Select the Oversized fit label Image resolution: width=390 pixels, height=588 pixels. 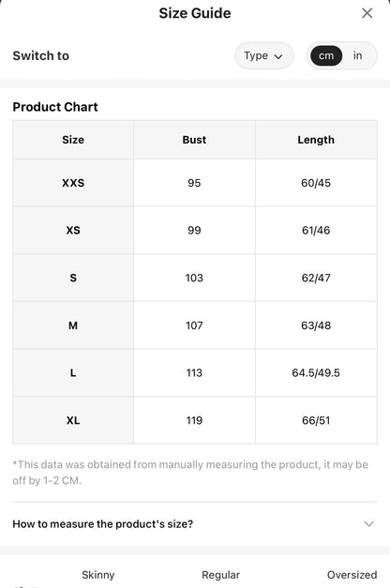click(x=352, y=575)
